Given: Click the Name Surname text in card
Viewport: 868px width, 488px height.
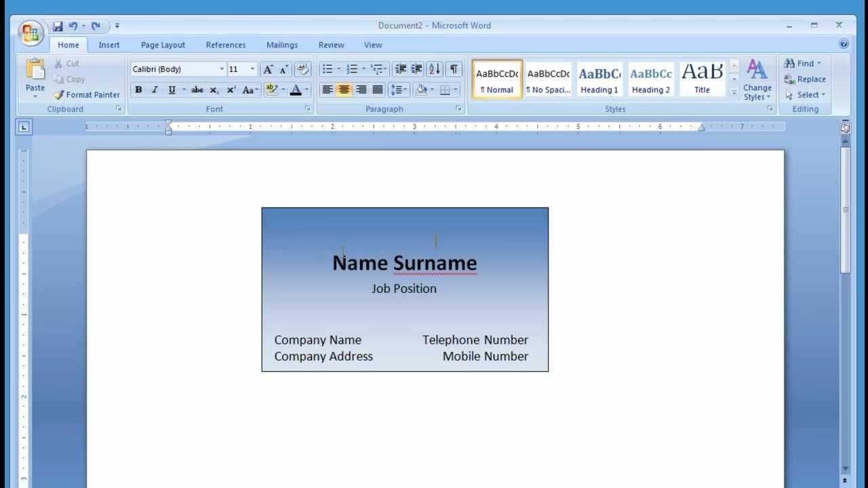Looking at the screenshot, I should (404, 263).
